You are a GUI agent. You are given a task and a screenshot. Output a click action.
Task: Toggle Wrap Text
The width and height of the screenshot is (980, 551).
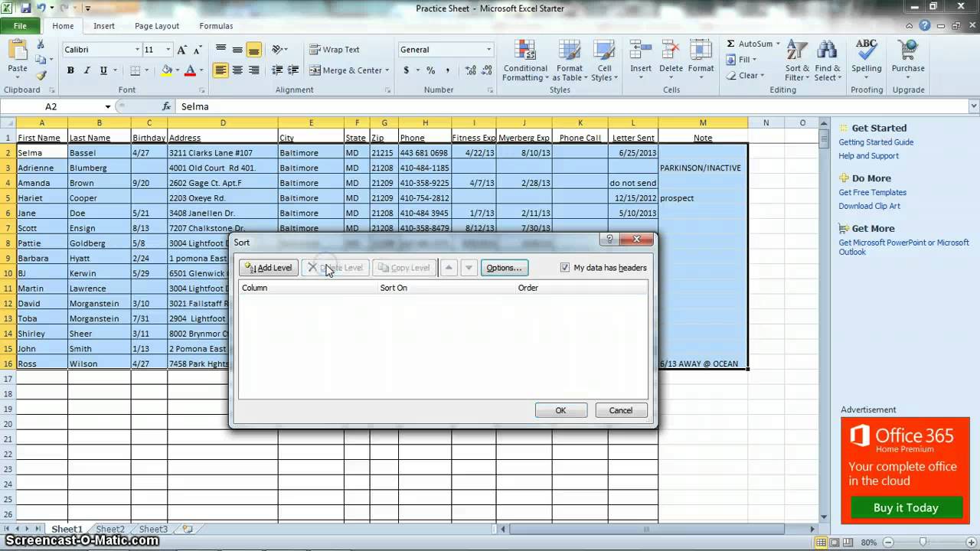click(335, 50)
